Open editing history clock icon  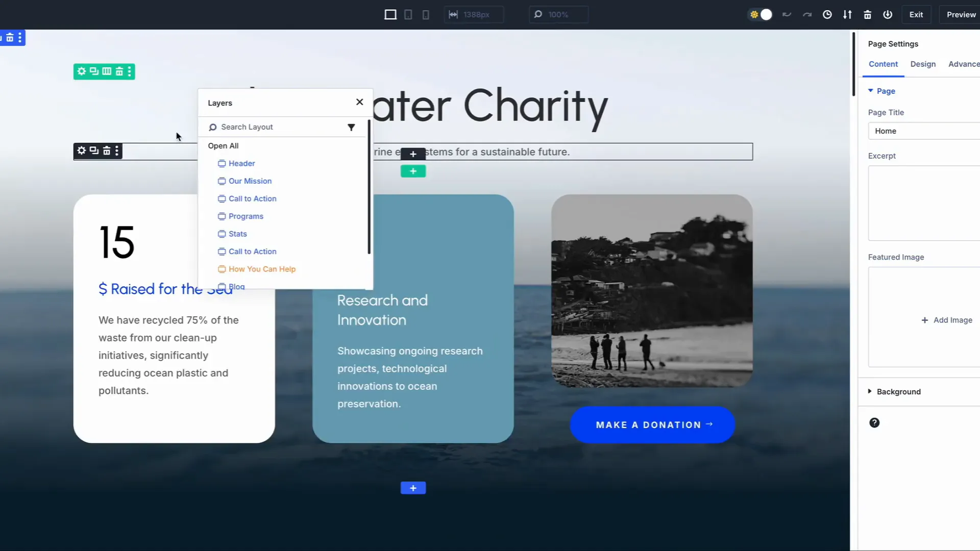[x=827, y=14]
